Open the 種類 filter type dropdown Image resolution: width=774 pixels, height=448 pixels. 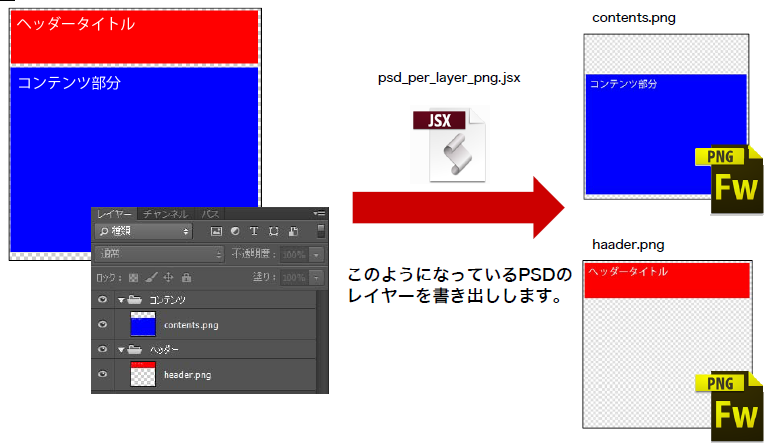[143, 231]
